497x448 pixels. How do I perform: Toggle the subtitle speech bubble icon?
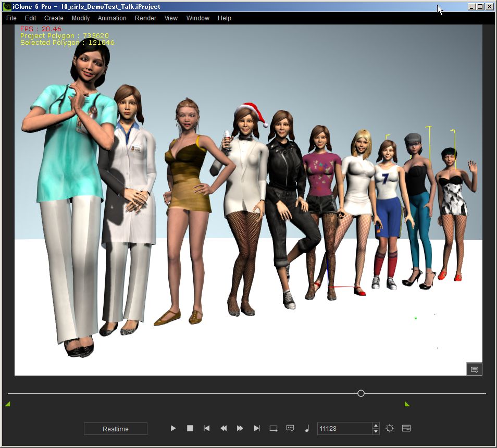point(290,428)
